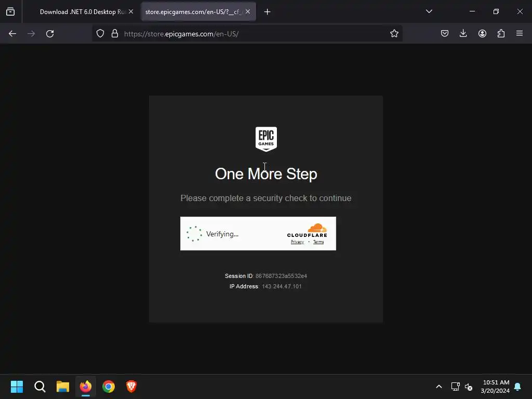532x399 pixels.
Task: Open Cloudflare Privacy link
Action: pos(297,242)
